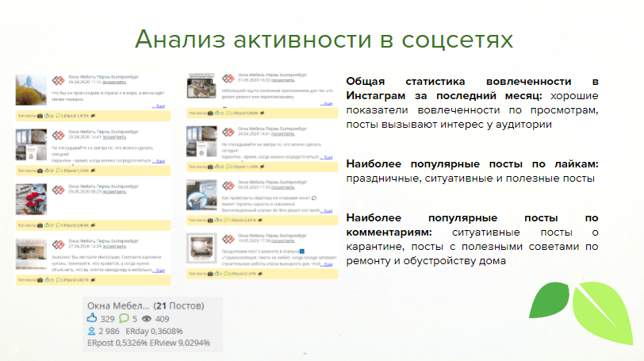The image size is (644, 361).
Task: Click the "Наиболее популярные посты по лайкам:" heading
Action: (x=473, y=163)
